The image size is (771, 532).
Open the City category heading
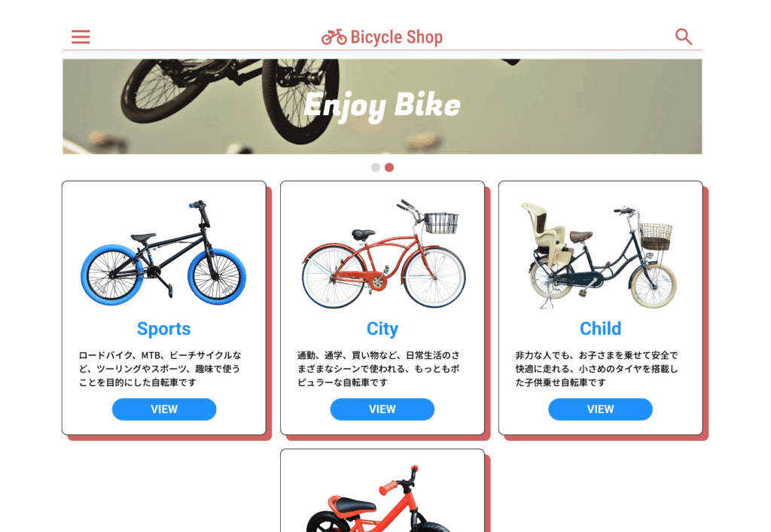(382, 329)
